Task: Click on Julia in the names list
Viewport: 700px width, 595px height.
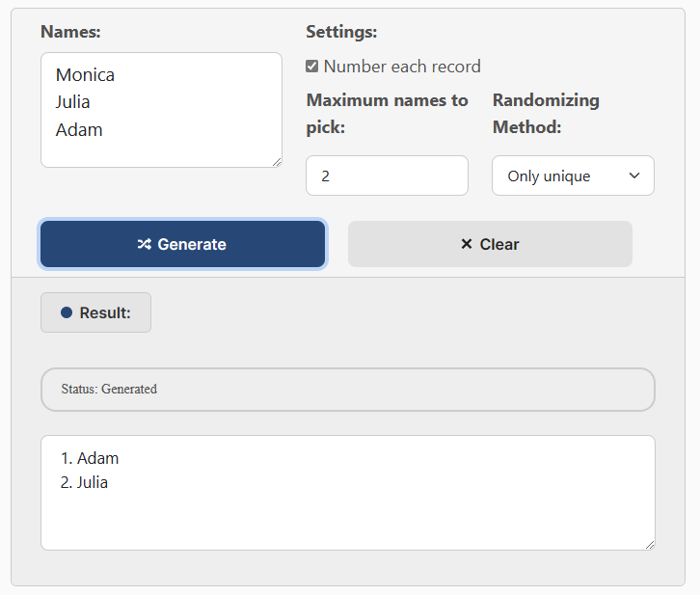Action: [72, 102]
